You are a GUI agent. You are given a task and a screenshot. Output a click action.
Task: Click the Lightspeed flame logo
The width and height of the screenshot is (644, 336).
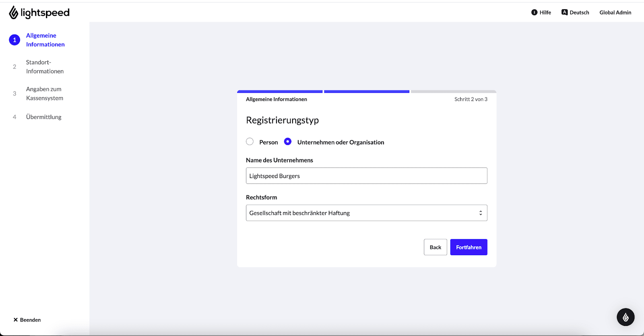[14, 13]
